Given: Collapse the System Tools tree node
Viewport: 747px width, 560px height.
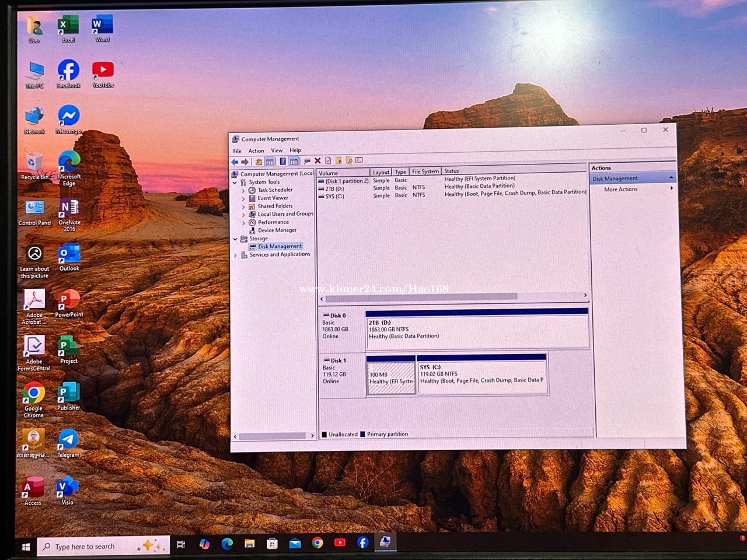Looking at the screenshot, I should pyautogui.click(x=235, y=182).
